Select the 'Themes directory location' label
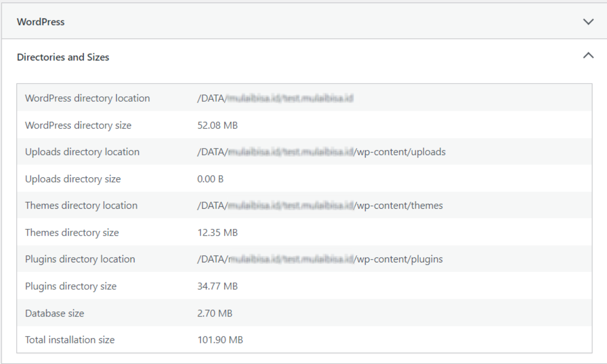607x364 pixels. 81,206
